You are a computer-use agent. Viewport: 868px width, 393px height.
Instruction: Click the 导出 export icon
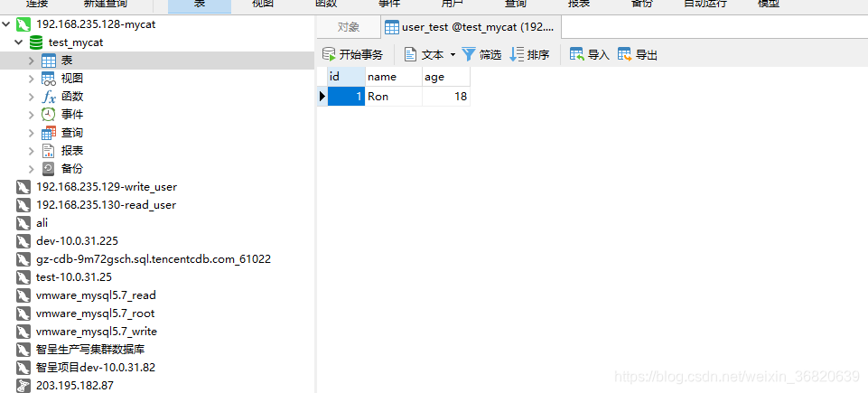(624, 54)
